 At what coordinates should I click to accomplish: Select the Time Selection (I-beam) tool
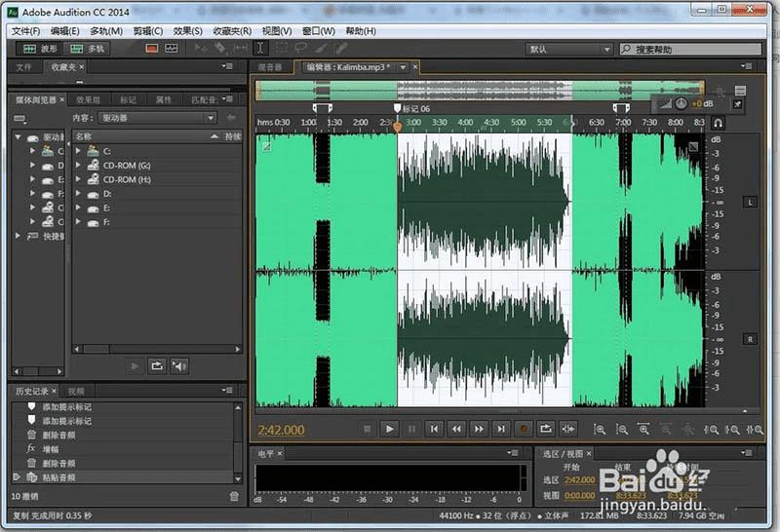pos(260,48)
